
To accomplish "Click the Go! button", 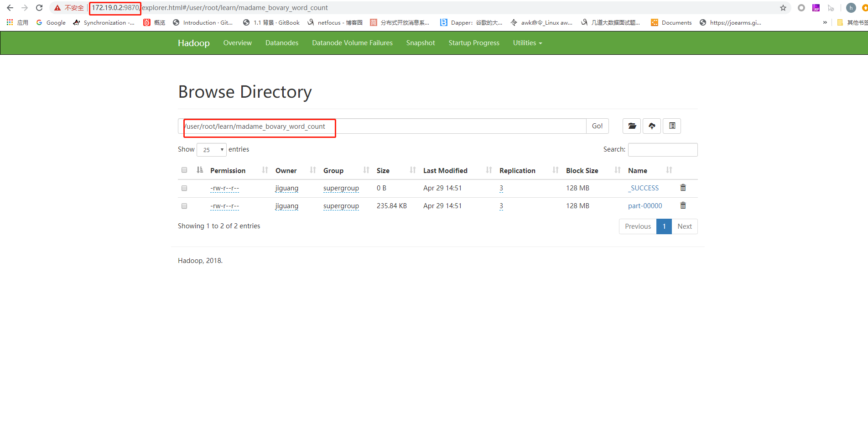I will pyautogui.click(x=597, y=126).
